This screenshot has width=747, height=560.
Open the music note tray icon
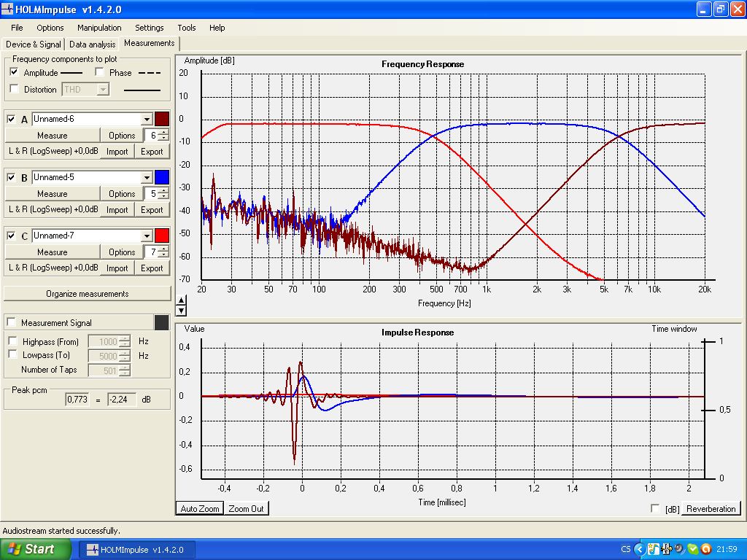click(653, 549)
